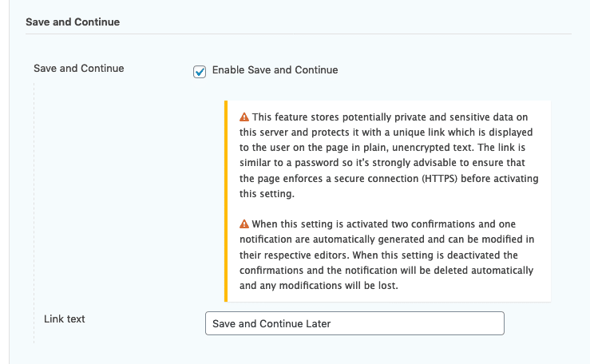Image resolution: width=590 pixels, height=364 pixels.
Task: Toggle the Enable Save and Continue checkbox
Action: click(x=200, y=72)
